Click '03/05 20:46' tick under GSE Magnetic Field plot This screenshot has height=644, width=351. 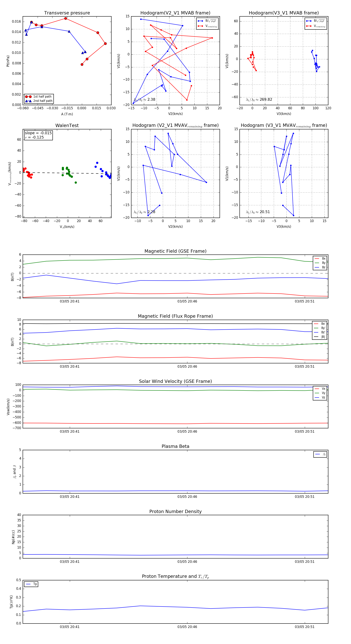pos(187,302)
